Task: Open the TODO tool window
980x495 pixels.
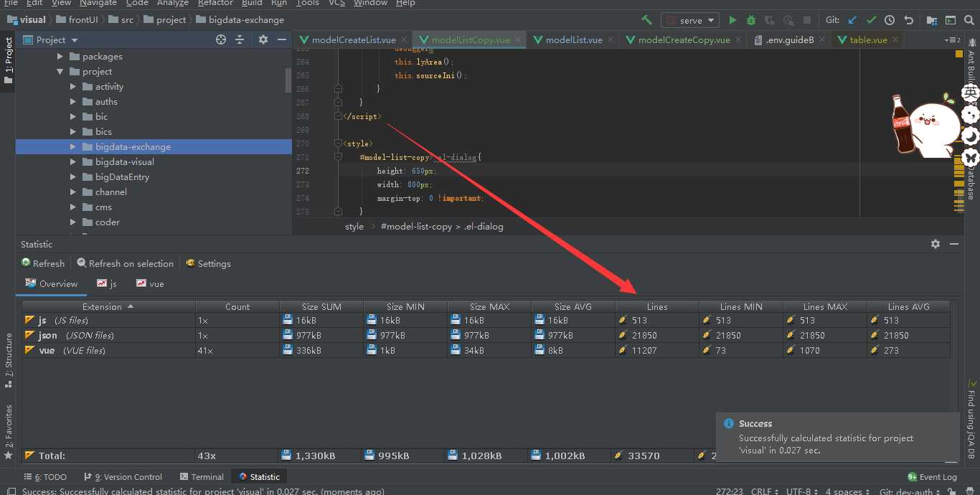Action: point(45,476)
